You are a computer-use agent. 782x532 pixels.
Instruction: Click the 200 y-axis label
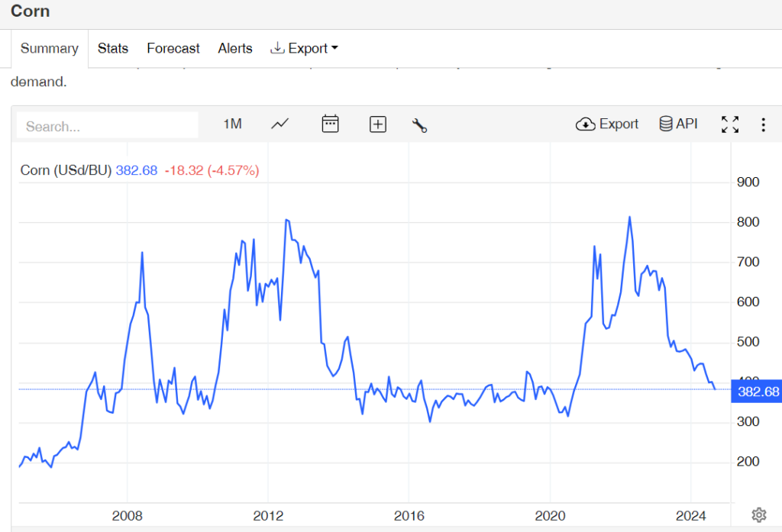[x=748, y=461]
